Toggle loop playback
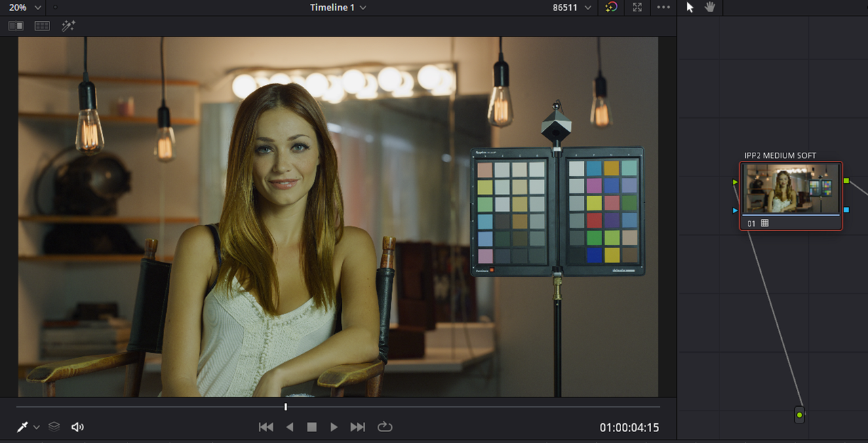This screenshot has width=868, height=443. pos(384,427)
